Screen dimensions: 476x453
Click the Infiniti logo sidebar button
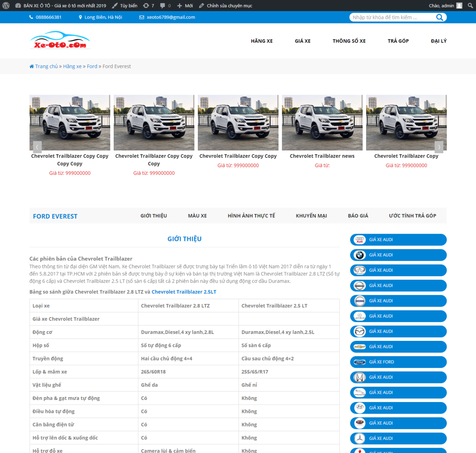point(398,270)
